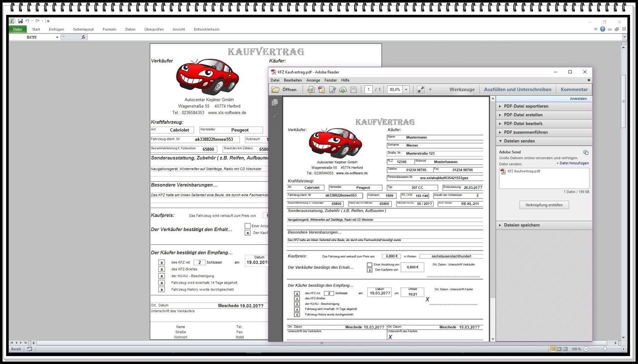
Task: Open the Seitenlayout ribbon tab
Action: [x=83, y=29]
